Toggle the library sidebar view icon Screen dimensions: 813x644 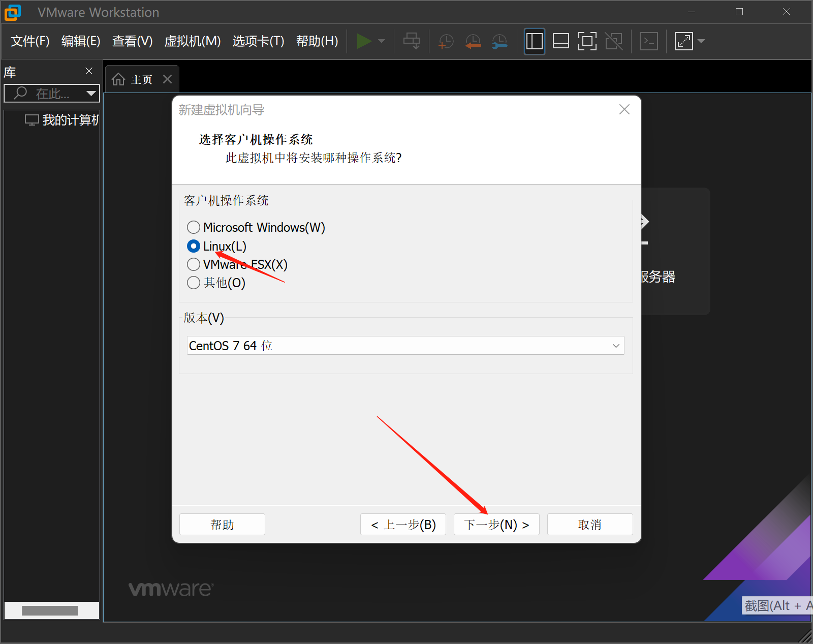click(x=535, y=41)
